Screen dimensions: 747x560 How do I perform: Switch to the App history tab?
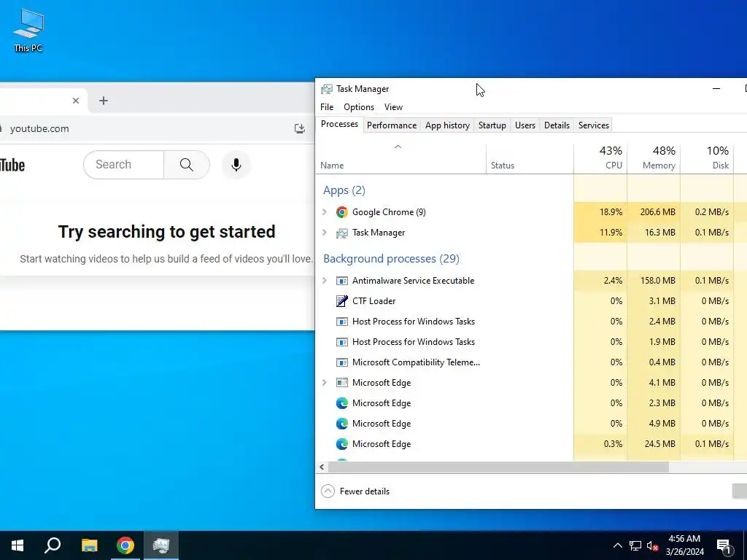tap(447, 125)
